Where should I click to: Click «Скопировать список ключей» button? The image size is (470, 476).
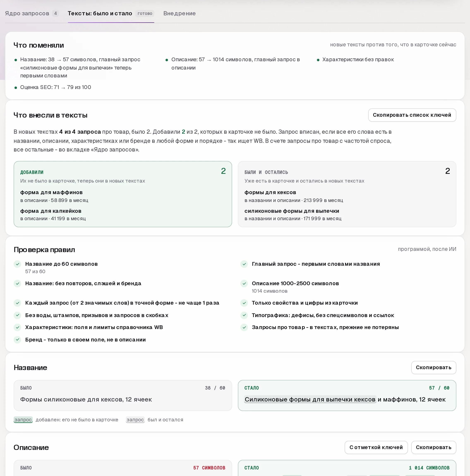(x=412, y=115)
